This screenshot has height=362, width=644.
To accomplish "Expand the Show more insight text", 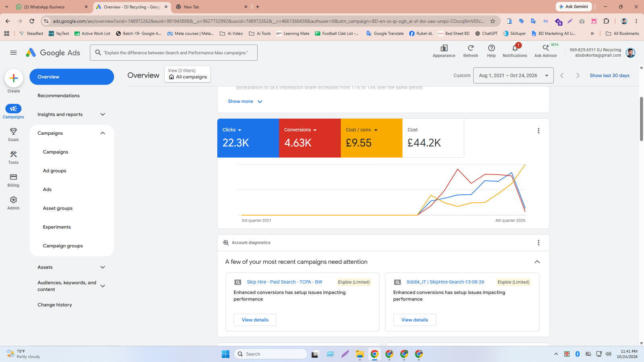I will tap(245, 101).
